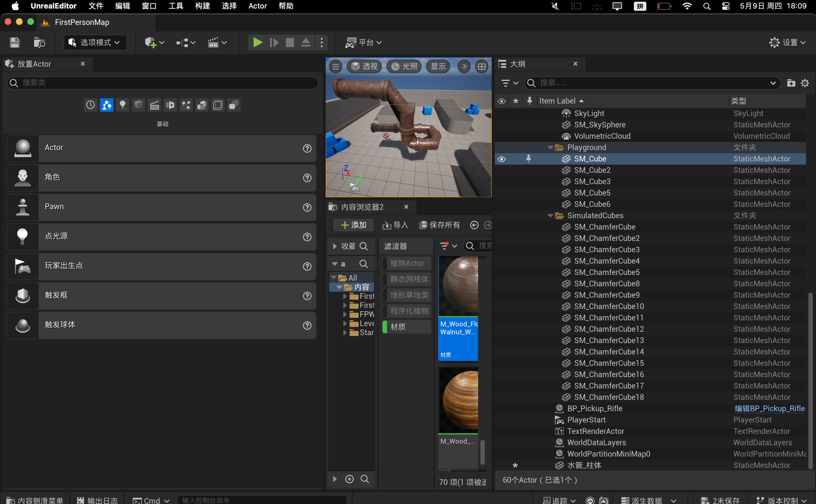This screenshot has width=816, height=504.
Task: Click the 透视 perspective viewport button
Action: point(365,67)
